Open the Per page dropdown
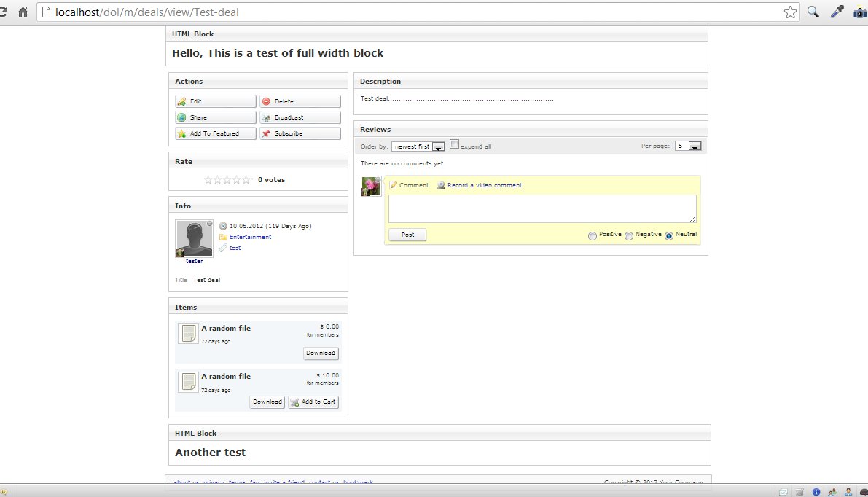Viewport: 868px width, 497px height. [x=687, y=146]
